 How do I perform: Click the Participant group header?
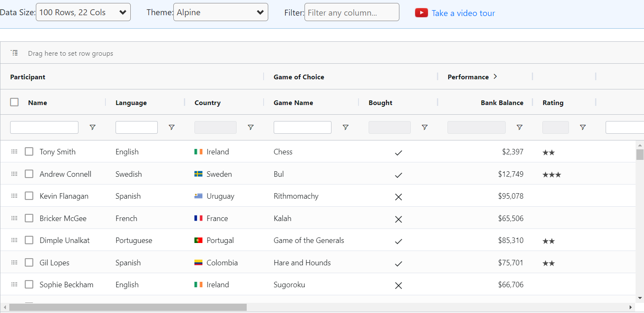[x=27, y=77]
